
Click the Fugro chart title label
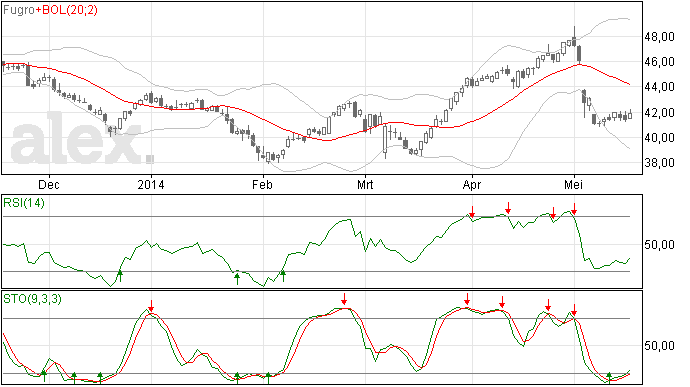point(18,10)
